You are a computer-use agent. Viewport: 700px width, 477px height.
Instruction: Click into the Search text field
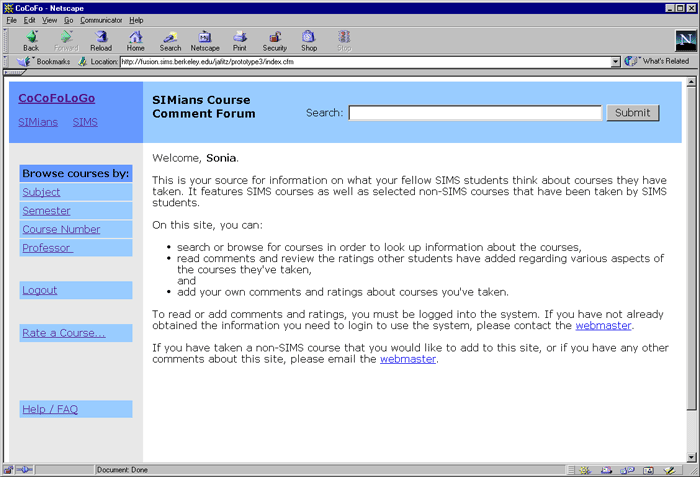[x=475, y=113]
